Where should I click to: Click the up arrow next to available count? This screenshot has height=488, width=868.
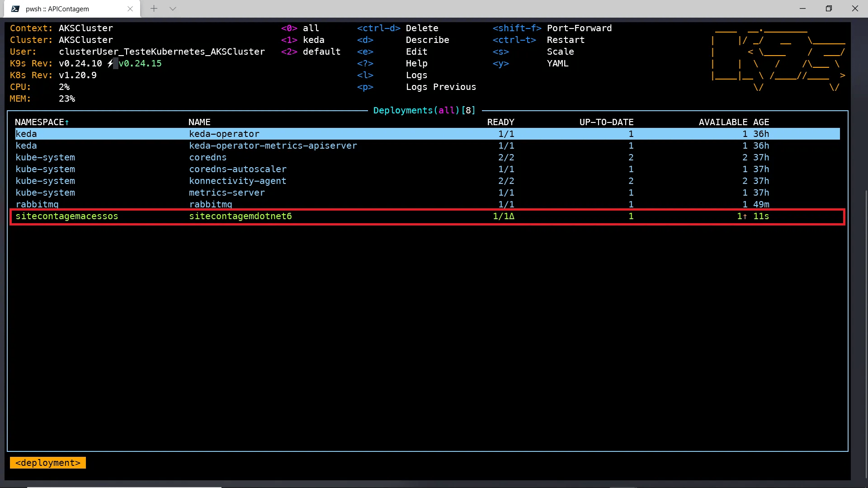(745, 216)
